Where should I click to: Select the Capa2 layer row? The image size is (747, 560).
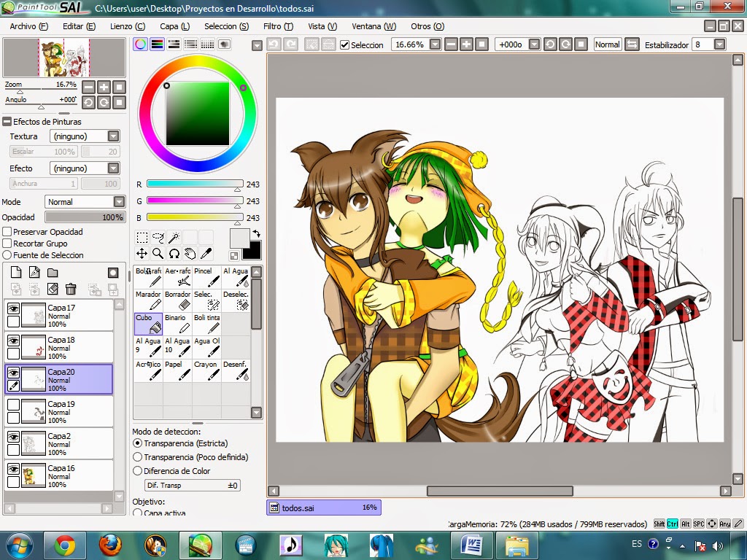[x=58, y=444]
